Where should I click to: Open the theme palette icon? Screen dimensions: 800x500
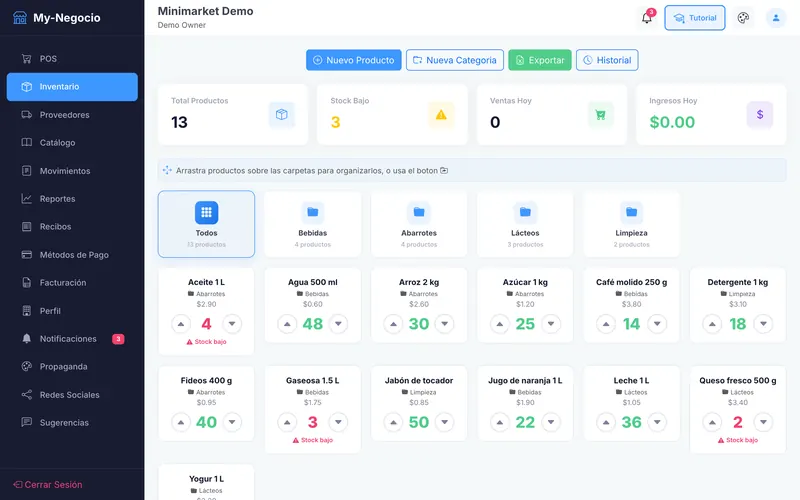point(743,18)
